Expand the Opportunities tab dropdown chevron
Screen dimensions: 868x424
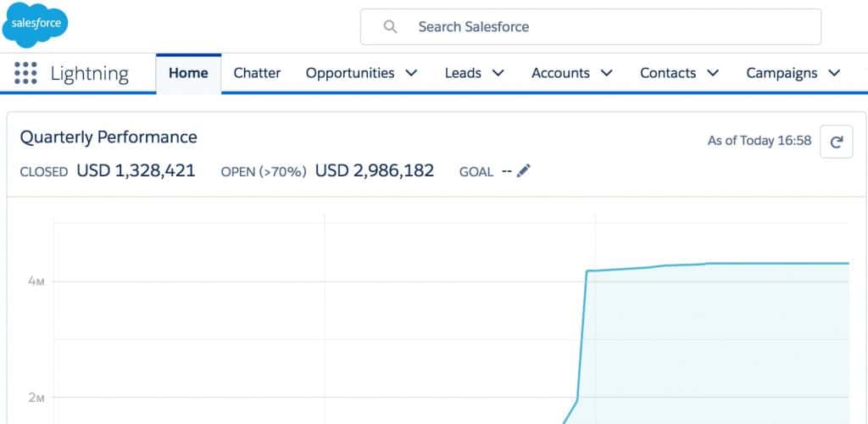coord(411,73)
